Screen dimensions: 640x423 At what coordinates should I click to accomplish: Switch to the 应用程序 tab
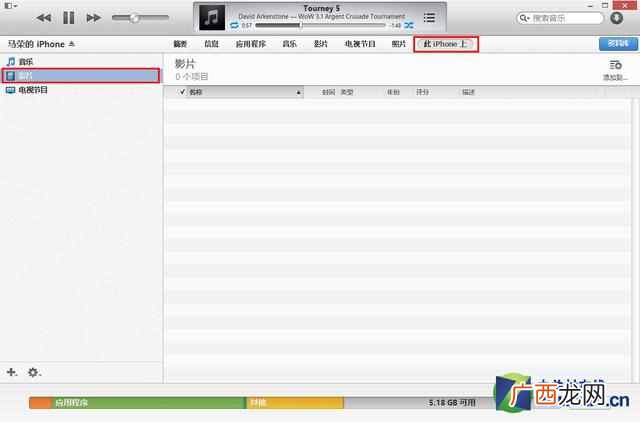coord(251,44)
